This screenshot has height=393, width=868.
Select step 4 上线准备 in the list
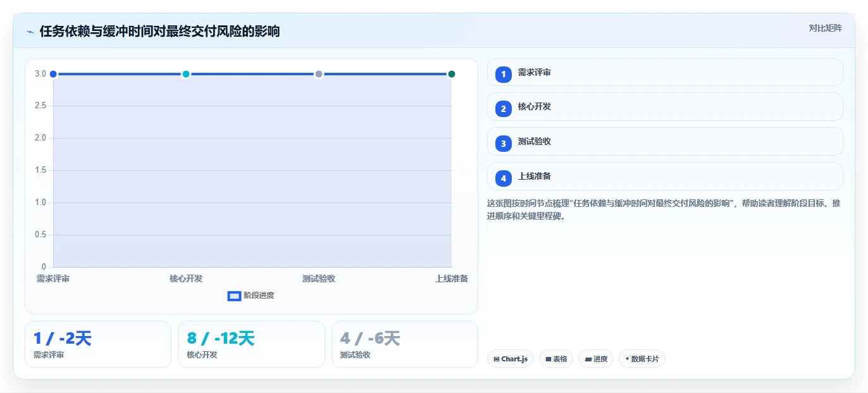point(665,177)
